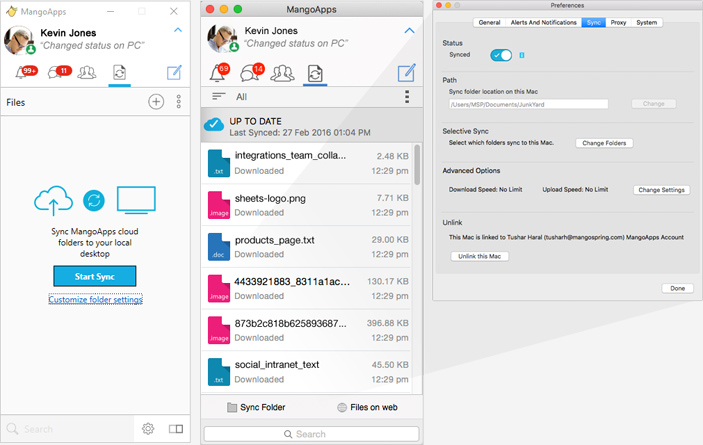Select sync files tab in Mac window
Image resolution: width=703 pixels, height=445 pixels.
(315, 73)
